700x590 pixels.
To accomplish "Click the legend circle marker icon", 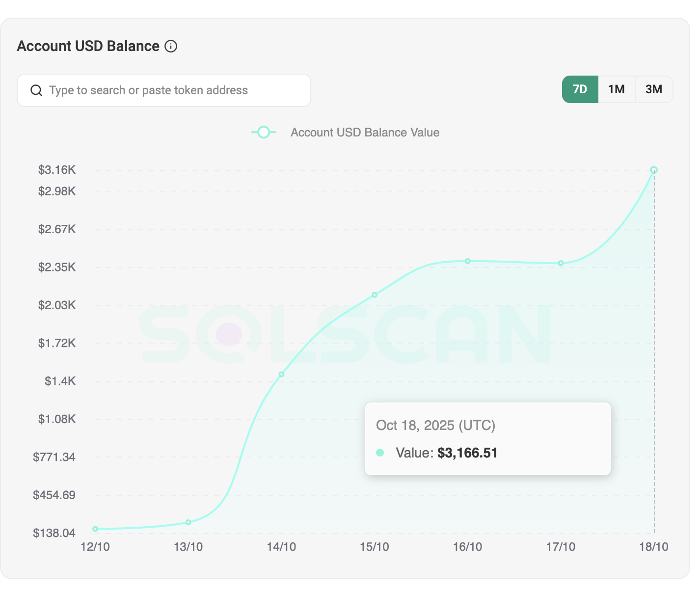I will pos(264,133).
